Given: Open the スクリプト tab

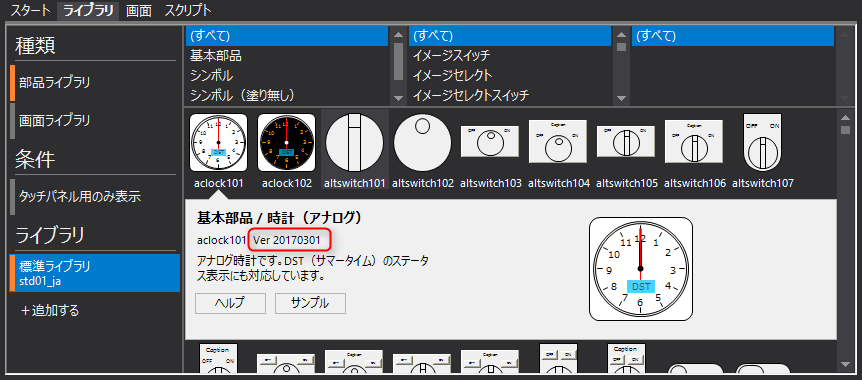Looking at the screenshot, I should [x=187, y=10].
